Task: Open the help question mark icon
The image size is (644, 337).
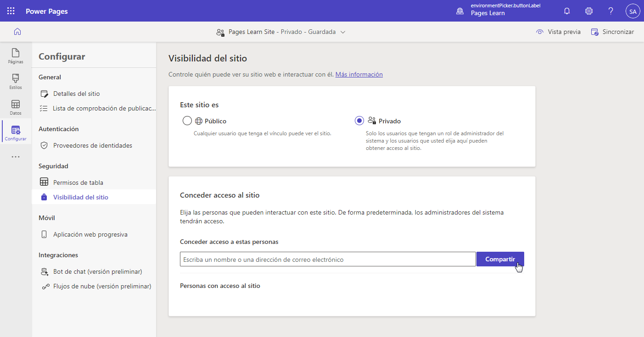Action: click(x=611, y=11)
